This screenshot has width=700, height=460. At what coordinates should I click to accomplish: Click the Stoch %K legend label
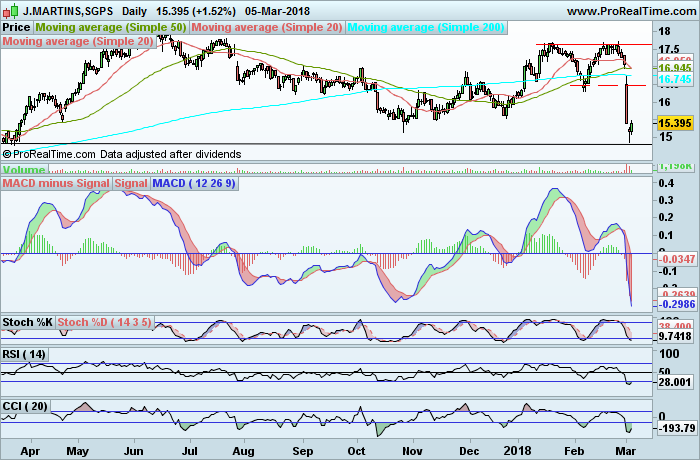point(28,322)
